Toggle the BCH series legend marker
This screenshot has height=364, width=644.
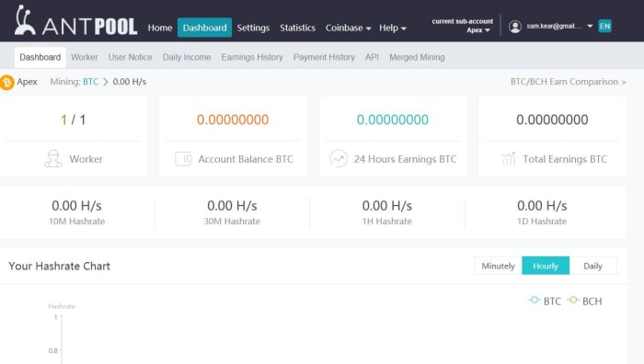(573, 300)
